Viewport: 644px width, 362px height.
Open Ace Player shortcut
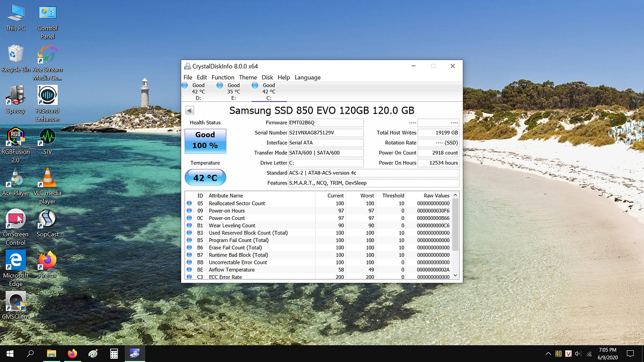click(x=16, y=182)
